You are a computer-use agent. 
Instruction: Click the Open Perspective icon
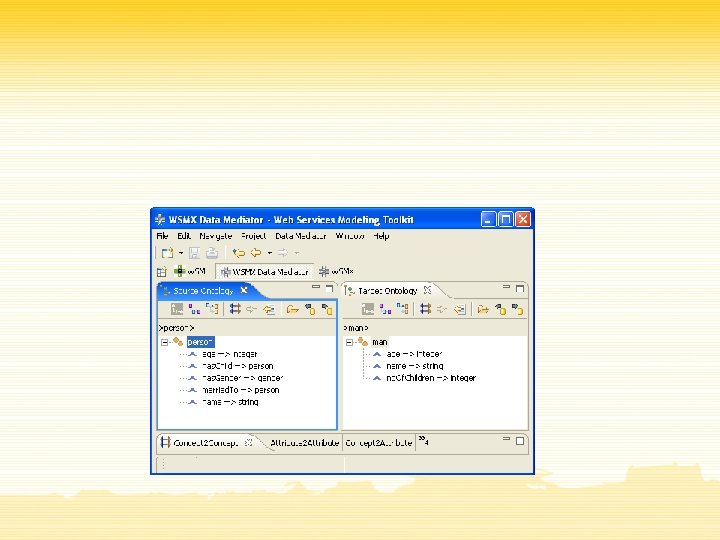click(162, 272)
